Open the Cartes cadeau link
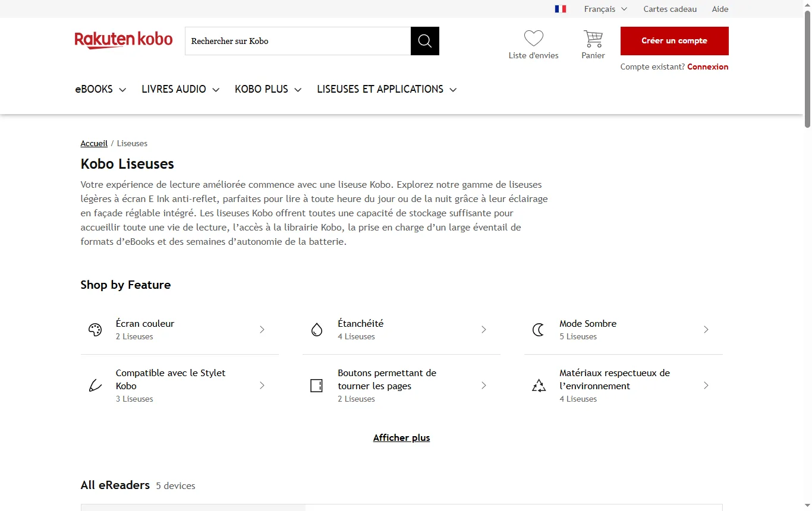This screenshot has height=511, width=812. [x=670, y=9]
